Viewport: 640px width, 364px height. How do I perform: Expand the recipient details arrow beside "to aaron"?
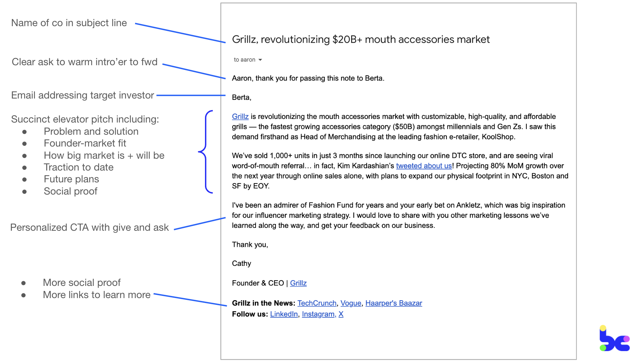pos(260,60)
